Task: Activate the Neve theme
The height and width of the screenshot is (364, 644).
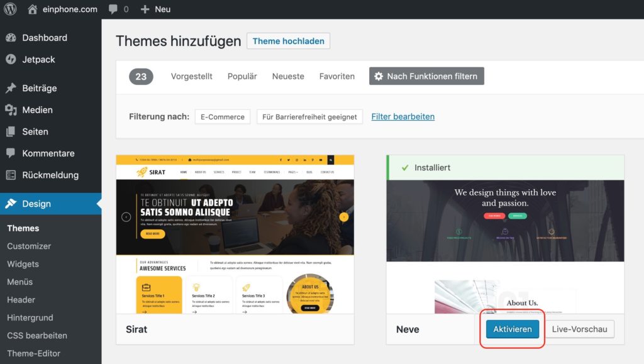Action: click(513, 329)
